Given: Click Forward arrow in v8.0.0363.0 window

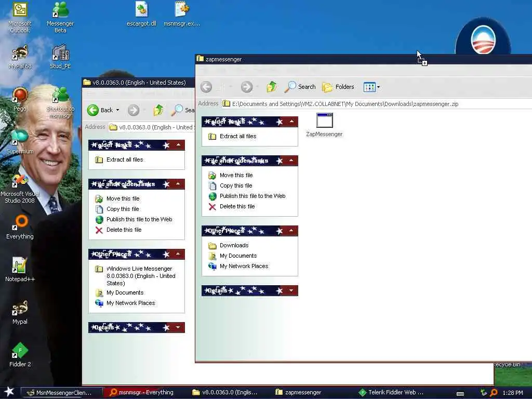Looking at the screenshot, I should pos(134,110).
